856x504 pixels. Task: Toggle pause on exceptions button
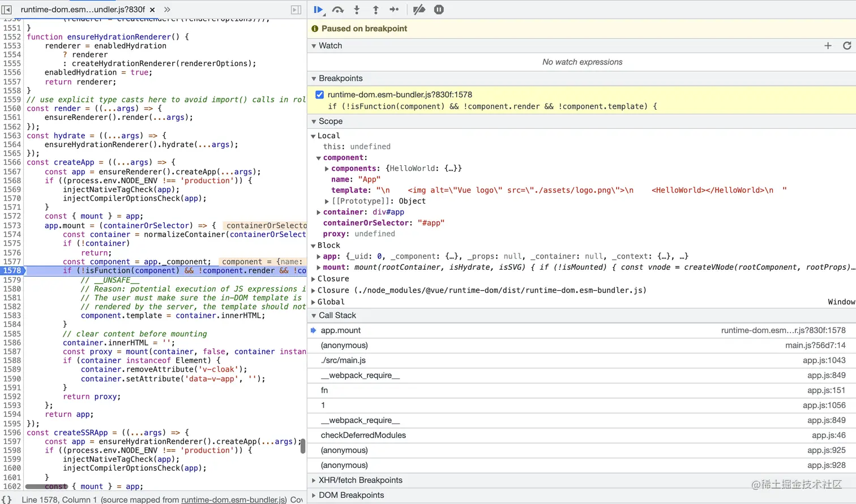pos(439,10)
